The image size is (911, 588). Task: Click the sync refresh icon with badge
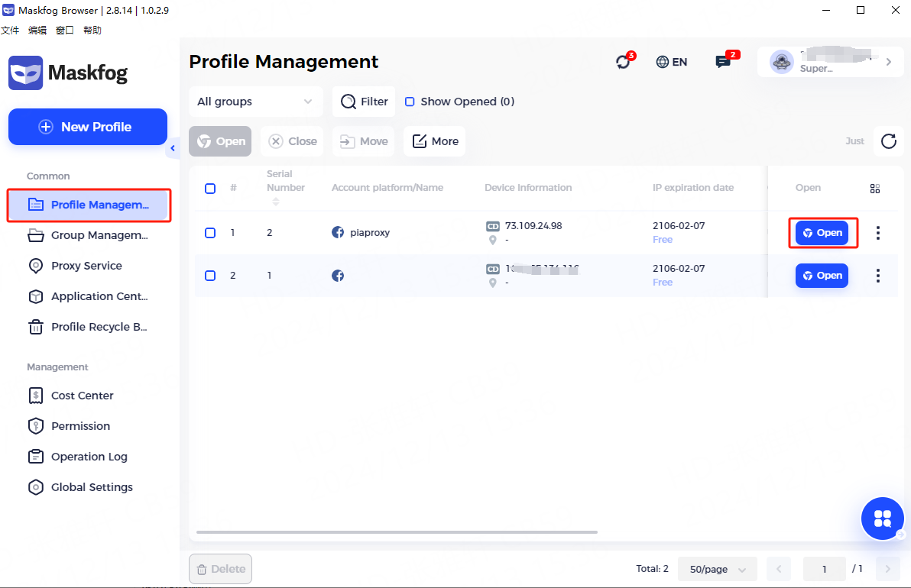[x=624, y=63]
